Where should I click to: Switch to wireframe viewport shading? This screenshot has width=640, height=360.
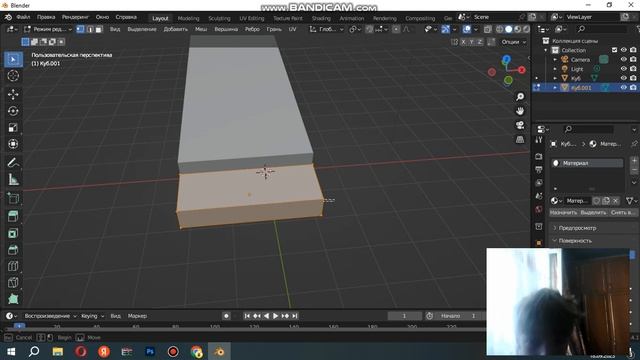(499, 29)
